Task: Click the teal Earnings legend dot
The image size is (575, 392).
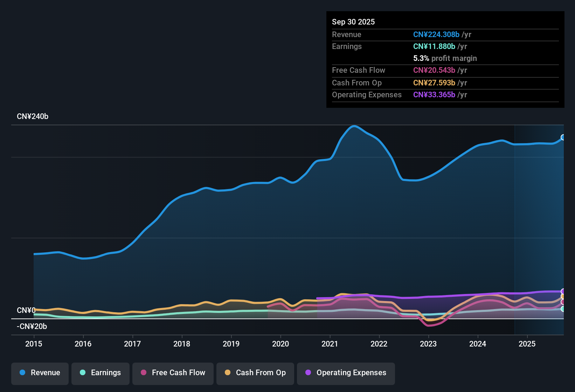Action: click(x=83, y=373)
